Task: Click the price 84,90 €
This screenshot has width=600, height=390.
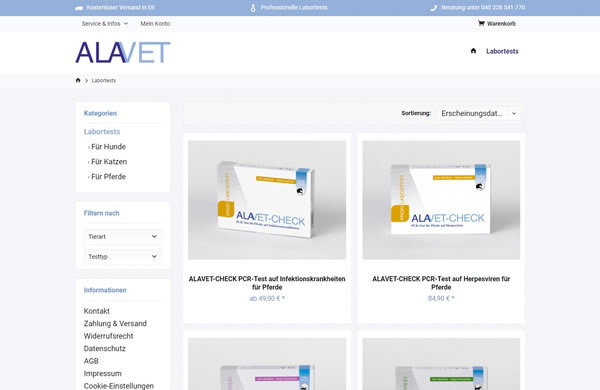Action: pos(441,299)
